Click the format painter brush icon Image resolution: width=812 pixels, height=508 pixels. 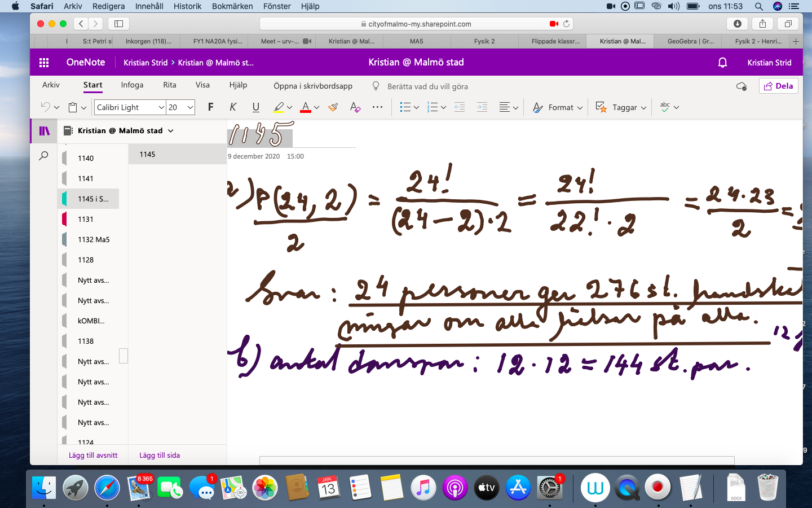333,107
